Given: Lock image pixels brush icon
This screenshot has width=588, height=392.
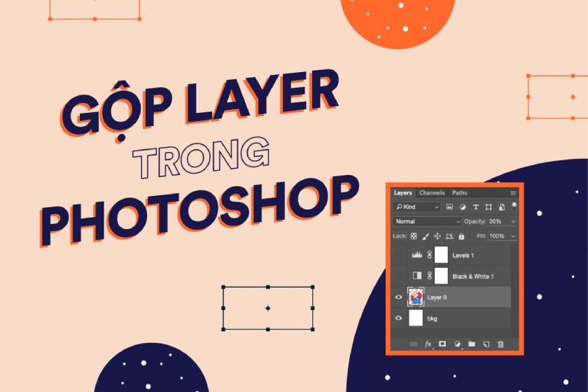Looking at the screenshot, I should point(426,237).
